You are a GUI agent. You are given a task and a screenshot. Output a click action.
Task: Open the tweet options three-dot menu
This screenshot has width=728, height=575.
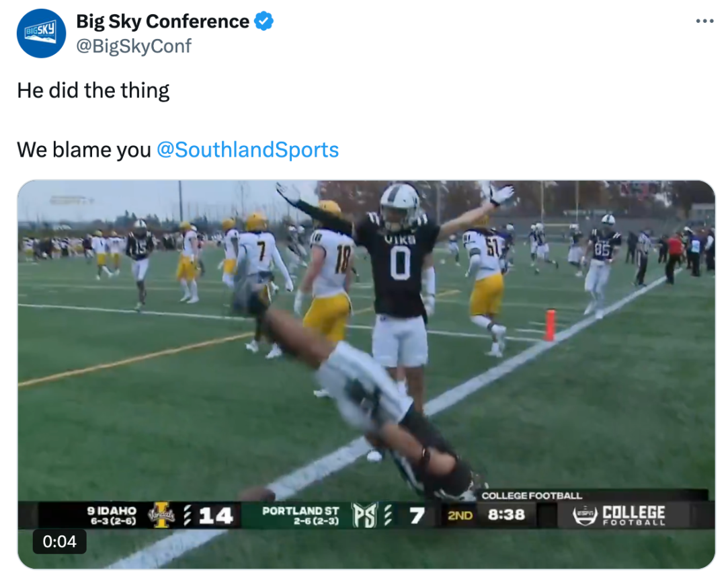(x=703, y=22)
